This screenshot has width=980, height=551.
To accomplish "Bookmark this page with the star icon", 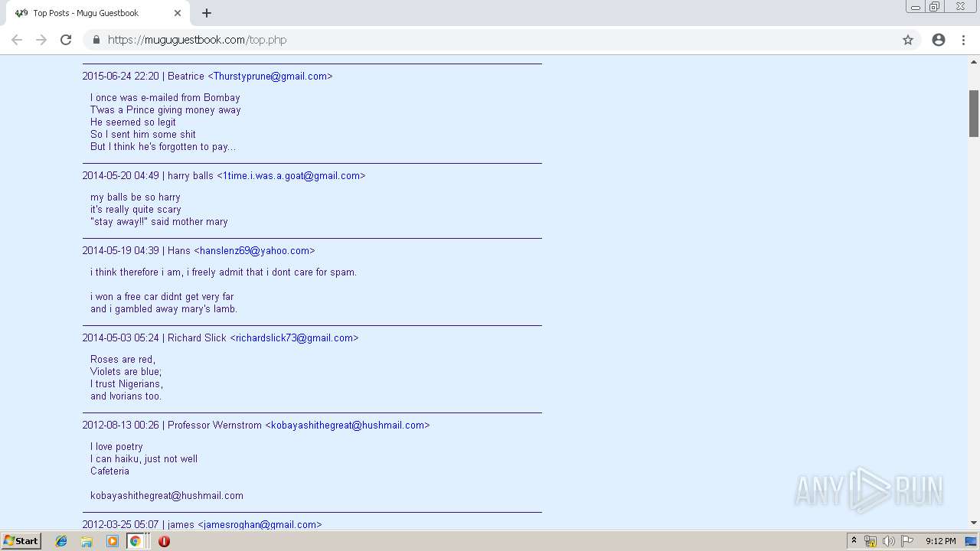I will pos(908,40).
